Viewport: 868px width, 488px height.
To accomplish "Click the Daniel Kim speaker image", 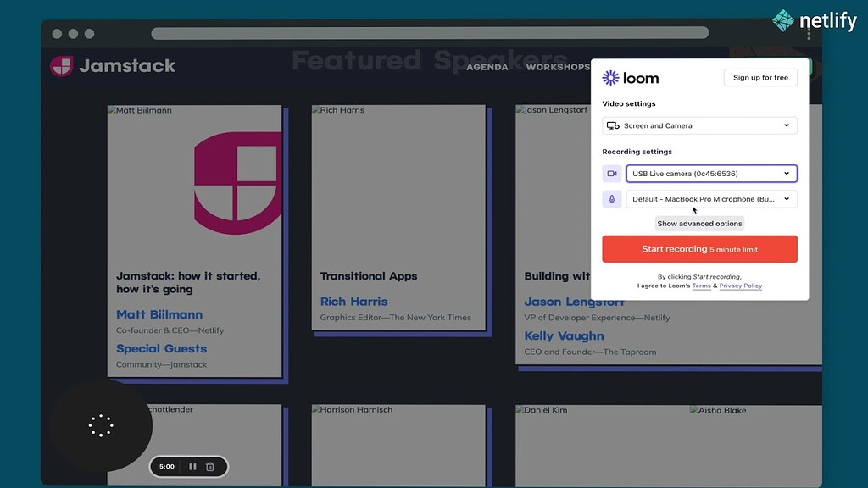I will (x=542, y=410).
